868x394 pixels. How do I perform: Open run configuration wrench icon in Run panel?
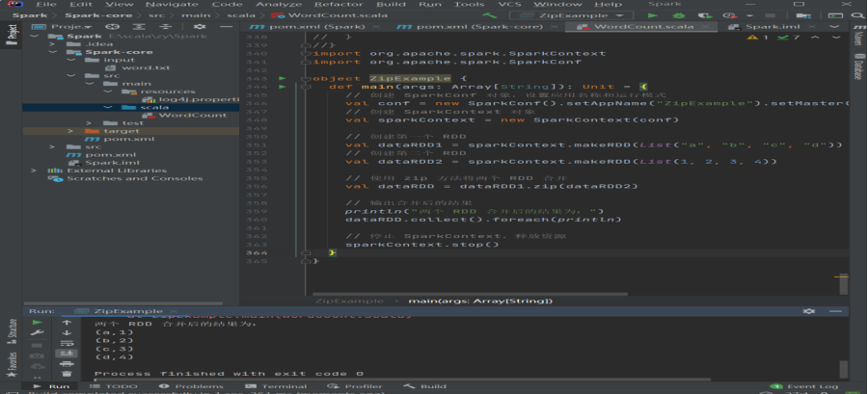click(37, 332)
